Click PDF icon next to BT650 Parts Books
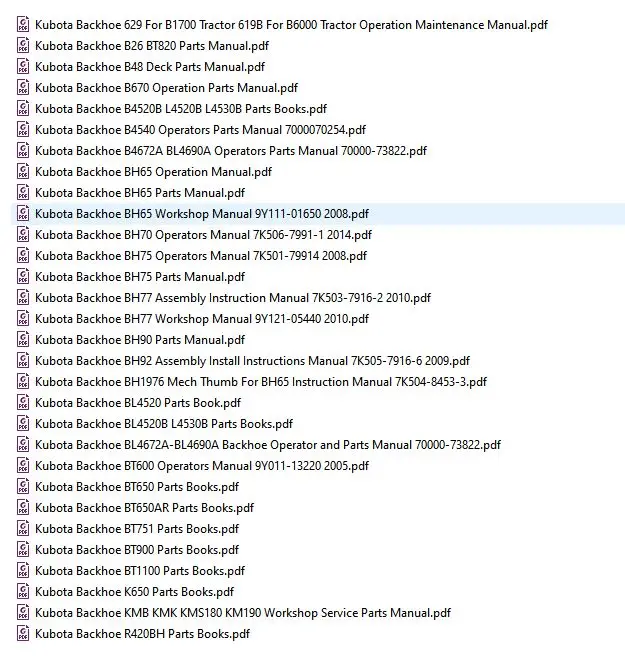 (x=23, y=487)
